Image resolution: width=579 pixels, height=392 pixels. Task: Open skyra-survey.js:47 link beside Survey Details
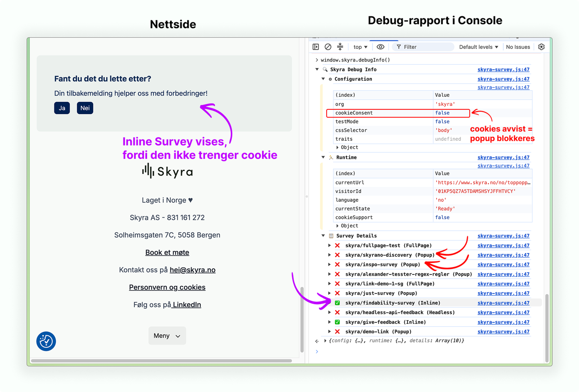503,236
